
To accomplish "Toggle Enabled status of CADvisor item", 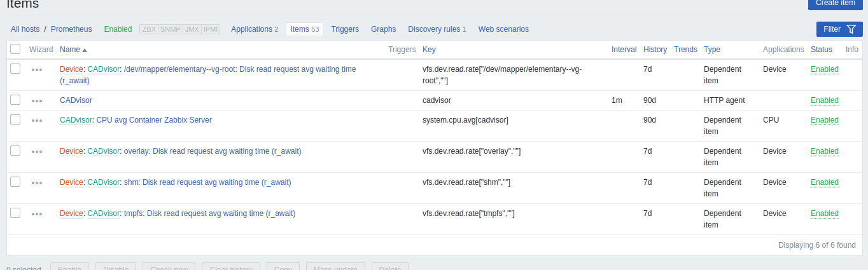I will [824, 100].
